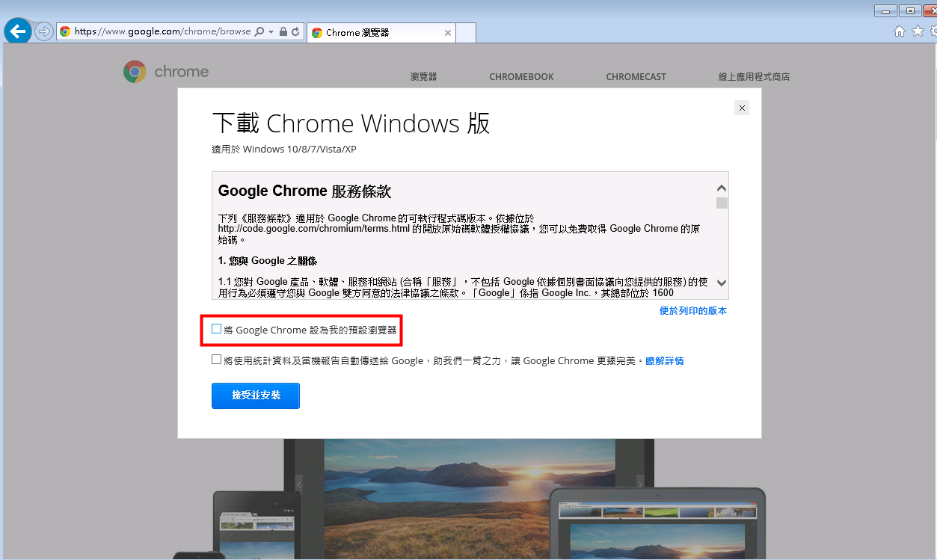The image size is (937, 560).
Task: Open the 線上應用程式商店 navigation item
Action: (x=754, y=77)
